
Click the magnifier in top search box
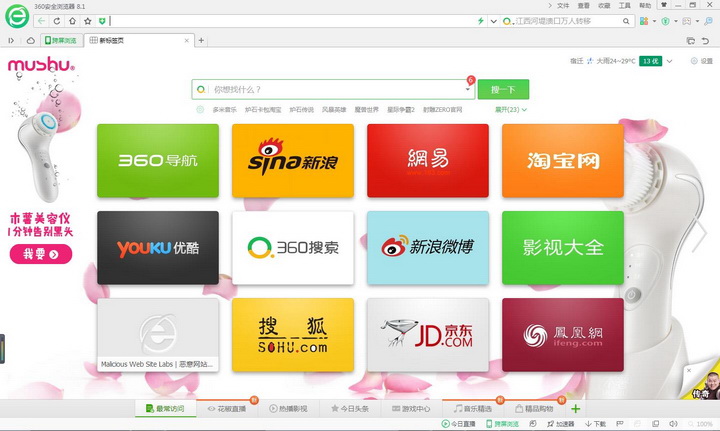626,21
